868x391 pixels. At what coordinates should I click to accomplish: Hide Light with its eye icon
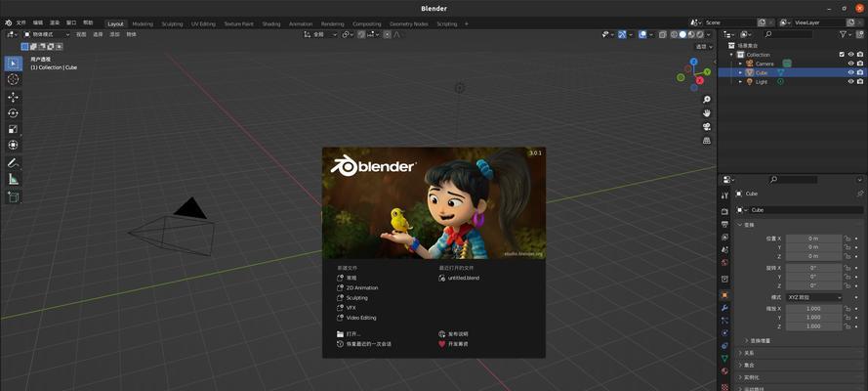[x=850, y=81]
